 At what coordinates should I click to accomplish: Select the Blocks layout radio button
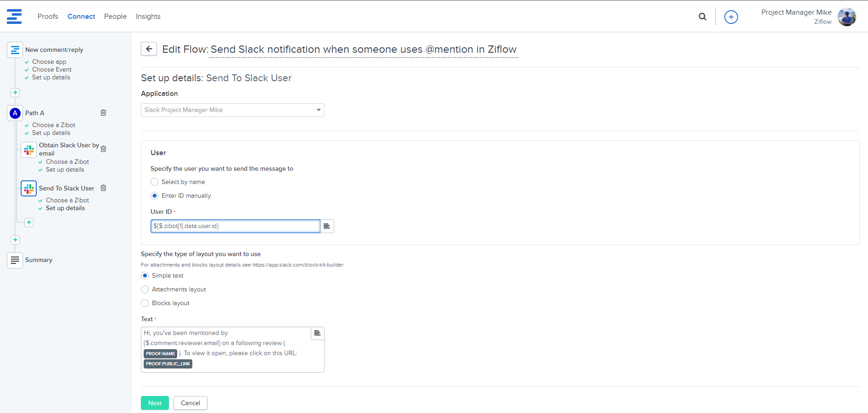[145, 303]
